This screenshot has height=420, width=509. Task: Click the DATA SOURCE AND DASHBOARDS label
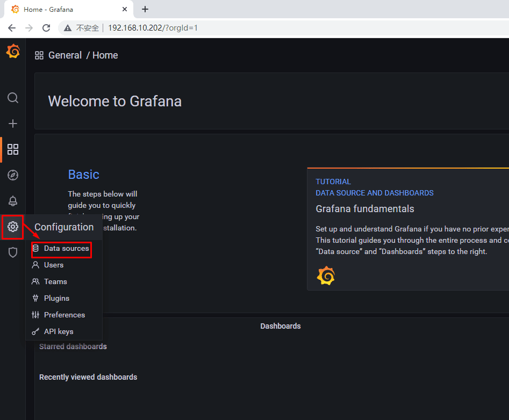(375, 193)
